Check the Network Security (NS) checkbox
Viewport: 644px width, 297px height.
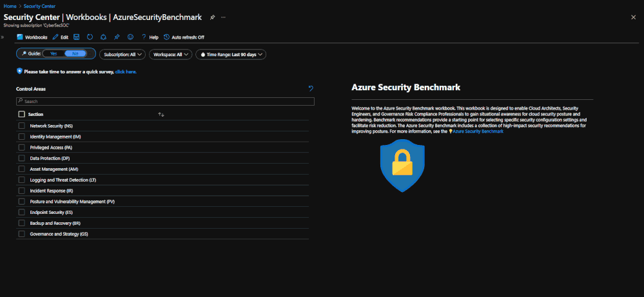22,126
